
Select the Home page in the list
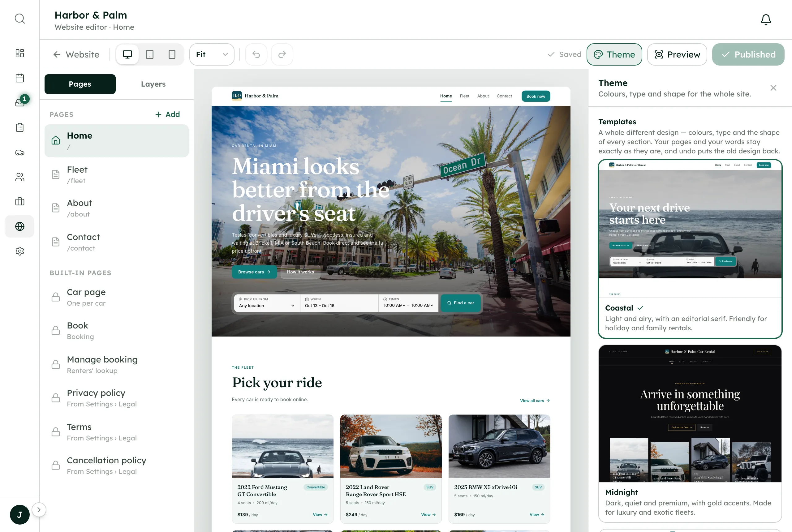[116, 141]
